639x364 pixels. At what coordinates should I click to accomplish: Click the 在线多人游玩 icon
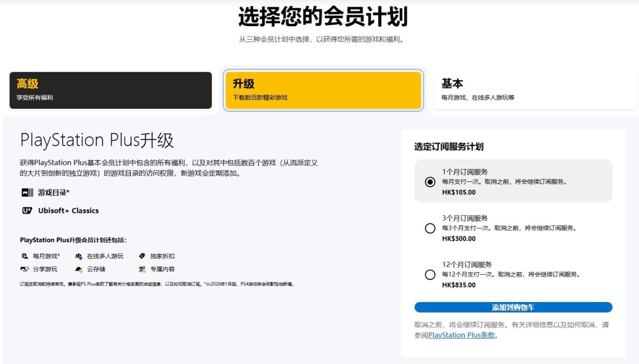point(79,256)
